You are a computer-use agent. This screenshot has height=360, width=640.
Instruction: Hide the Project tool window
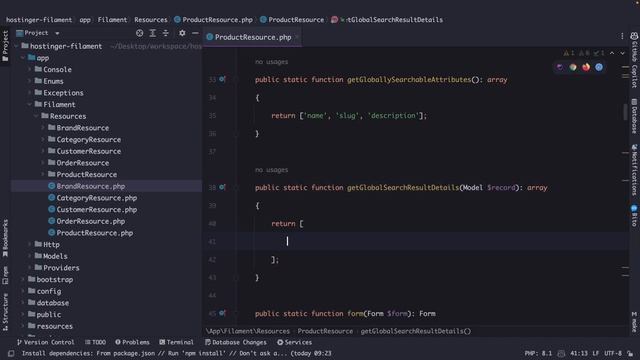pos(196,33)
